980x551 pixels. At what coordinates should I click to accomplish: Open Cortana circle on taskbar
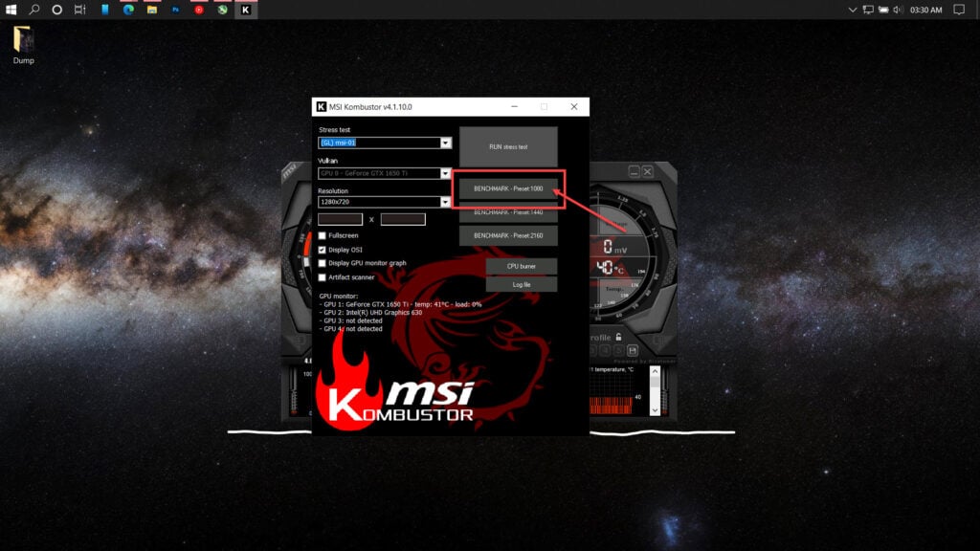click(56, 10)
